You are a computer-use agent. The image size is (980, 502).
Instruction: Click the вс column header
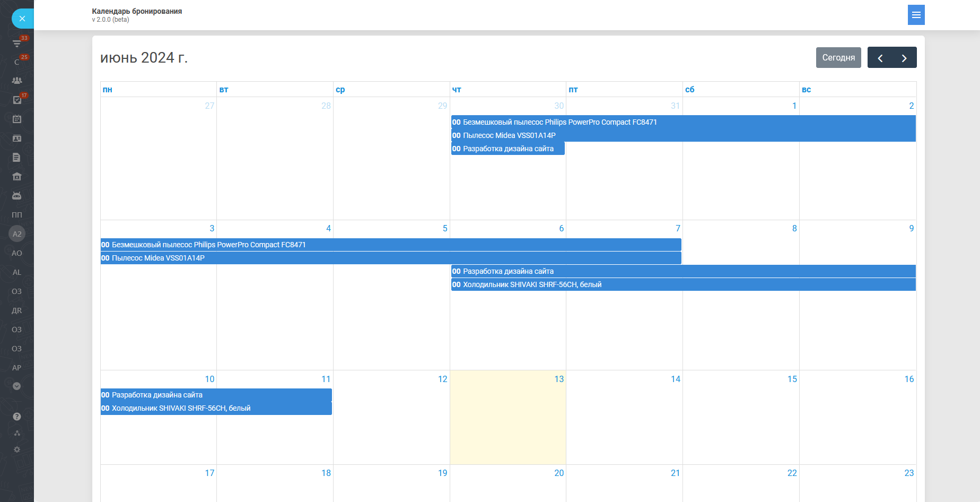(807, 90)
